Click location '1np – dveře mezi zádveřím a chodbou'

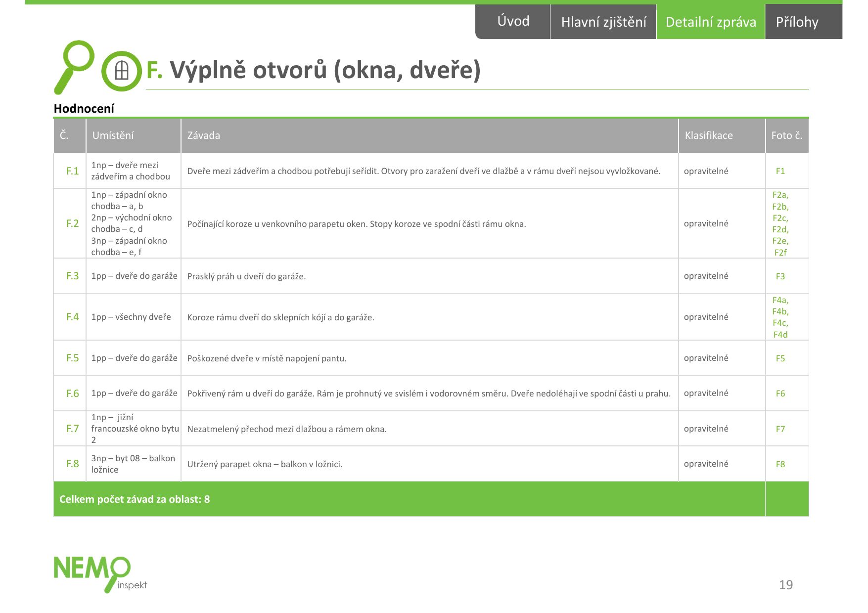tap(131, 171)
